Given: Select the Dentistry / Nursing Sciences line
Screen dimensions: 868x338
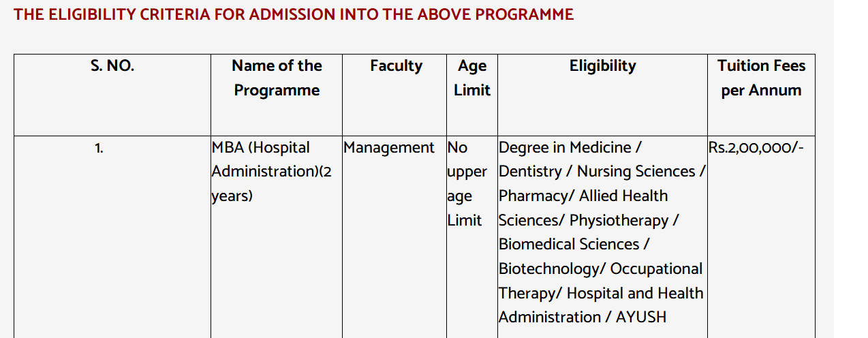Looking at the screenshot, I should [602, 172].
